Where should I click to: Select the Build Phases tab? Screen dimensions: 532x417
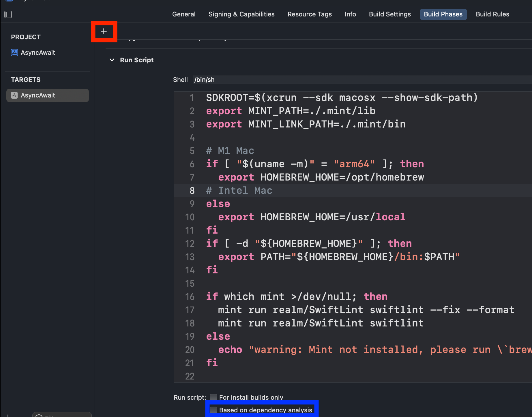443,14
